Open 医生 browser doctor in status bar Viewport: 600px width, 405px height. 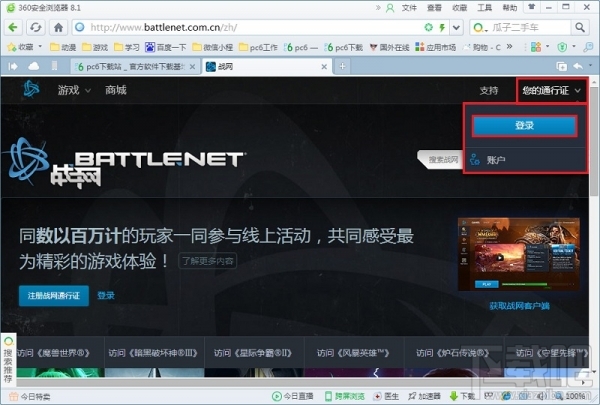[x=386, y=396]
